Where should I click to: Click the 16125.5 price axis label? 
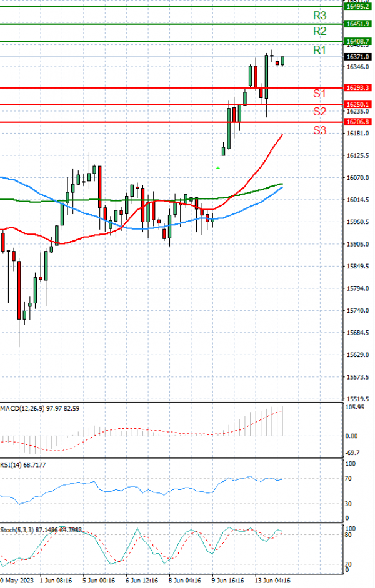pos(357,155)
